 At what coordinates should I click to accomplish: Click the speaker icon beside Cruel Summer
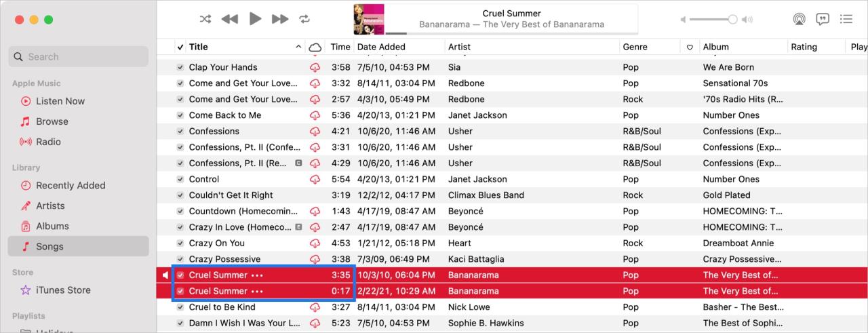point(165,275)
